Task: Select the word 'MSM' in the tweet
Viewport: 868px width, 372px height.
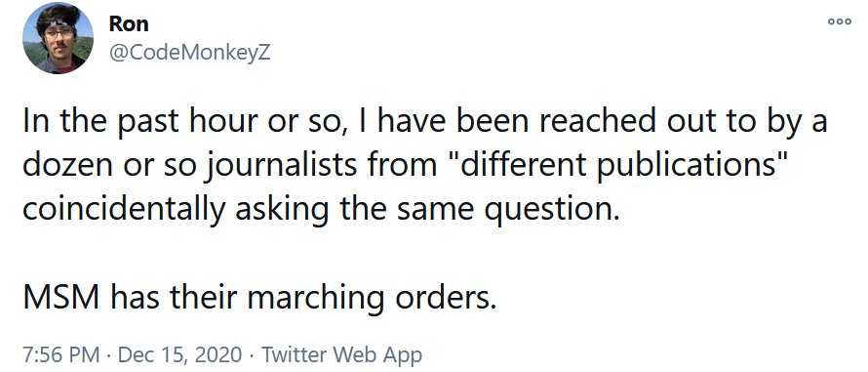Action: 61,298
